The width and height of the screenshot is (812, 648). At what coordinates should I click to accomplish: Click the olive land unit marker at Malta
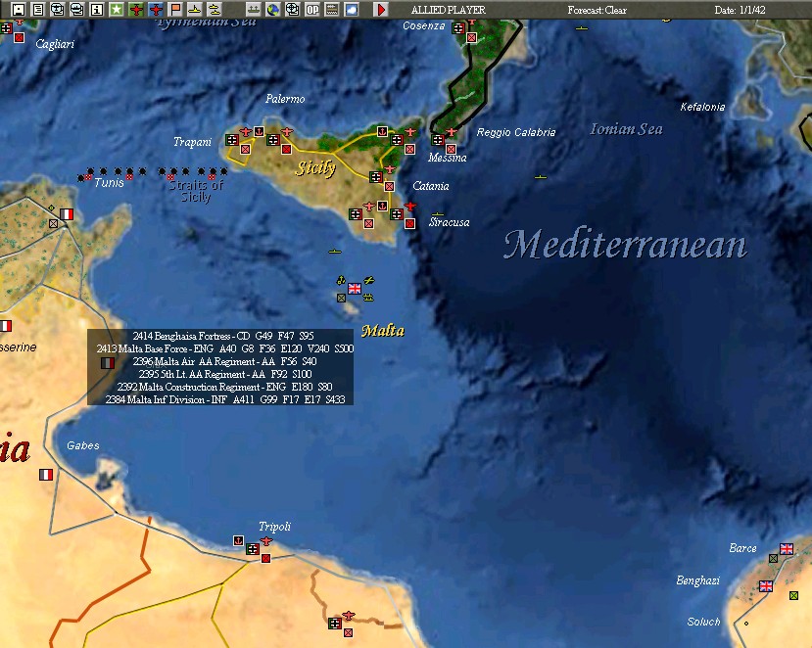tap(341, 299)
